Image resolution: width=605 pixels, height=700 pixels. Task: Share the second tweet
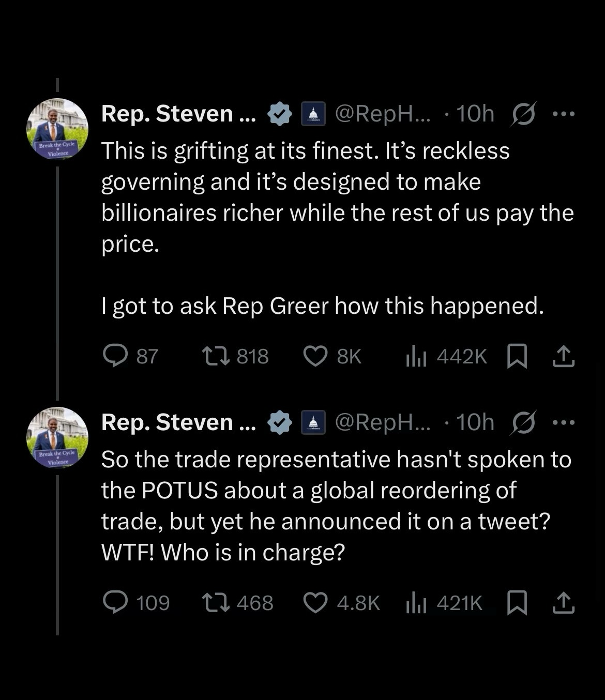(x=563, y=603)
